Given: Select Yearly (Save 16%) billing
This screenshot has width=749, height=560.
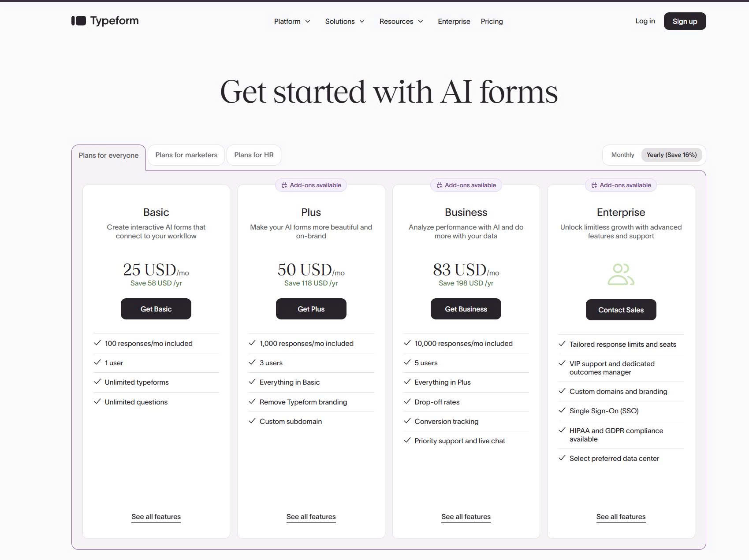Looking at the screenshot, I should pyautogui.click(x=672, y=155).
